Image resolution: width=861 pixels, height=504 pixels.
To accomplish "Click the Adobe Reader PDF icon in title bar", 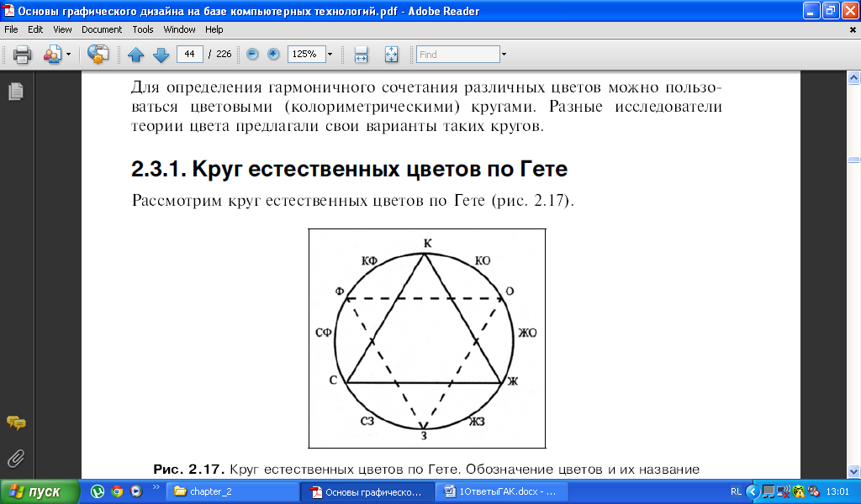I will click(8, 10).
